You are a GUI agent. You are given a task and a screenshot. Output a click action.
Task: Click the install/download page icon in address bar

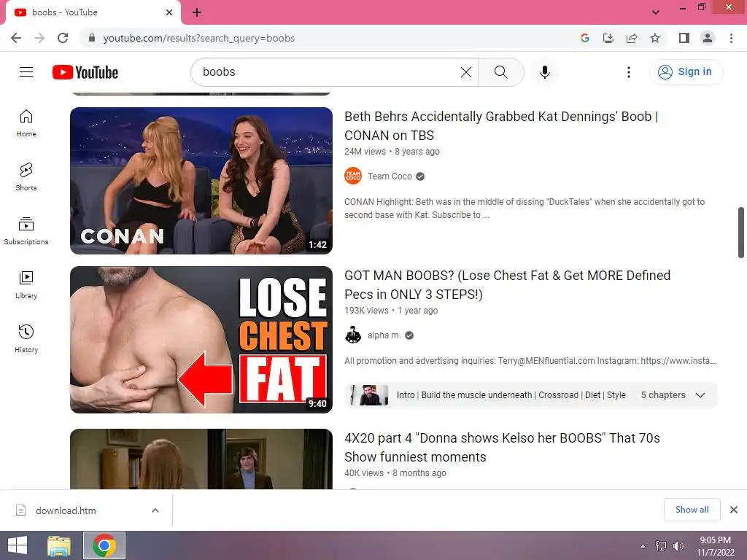click(608, 38)
